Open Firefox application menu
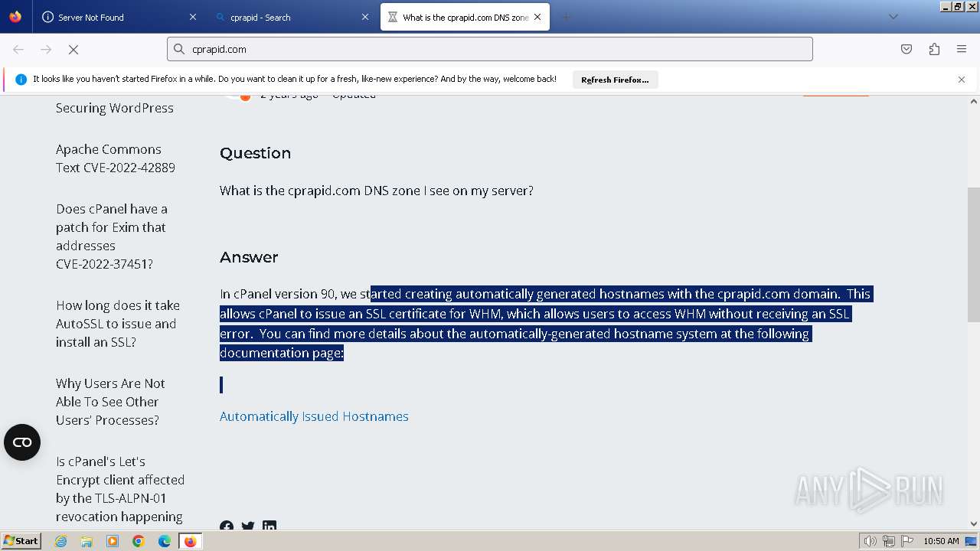This screenshot has height=551, width=980. (962, 49)
